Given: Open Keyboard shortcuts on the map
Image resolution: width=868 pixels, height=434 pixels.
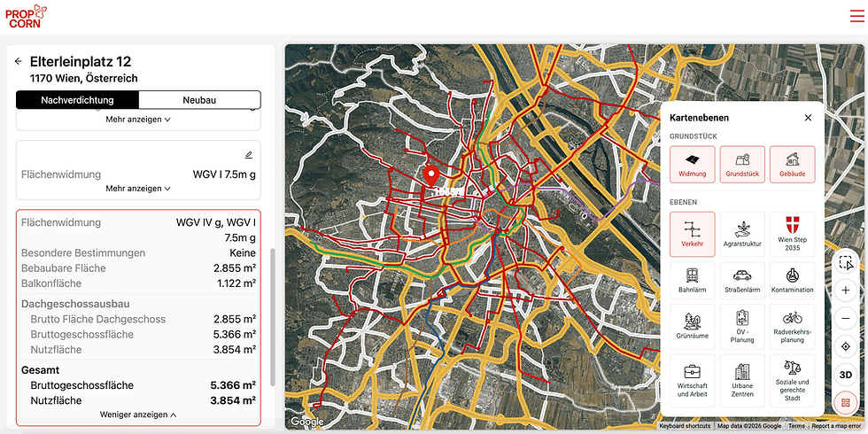Looking at the screenshot, I should pos(685,426).
